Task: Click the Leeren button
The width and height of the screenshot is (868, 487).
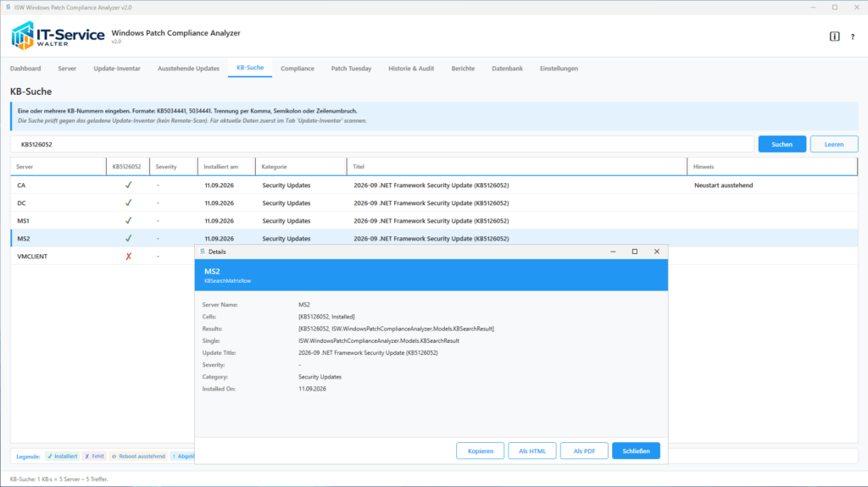Action: 834,144
